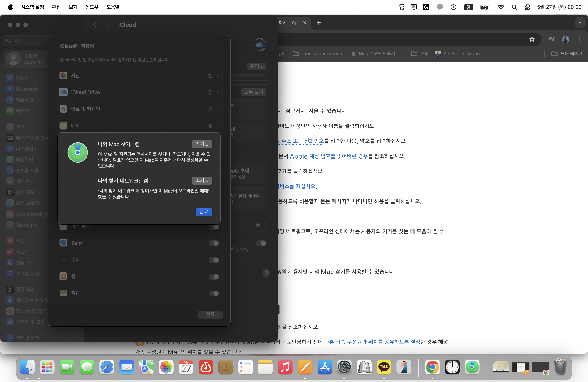The width and height of the screenshot is (588, 382).
Task: Open the 시스템 설정 app menu
Action: click(x=32, y=7)
